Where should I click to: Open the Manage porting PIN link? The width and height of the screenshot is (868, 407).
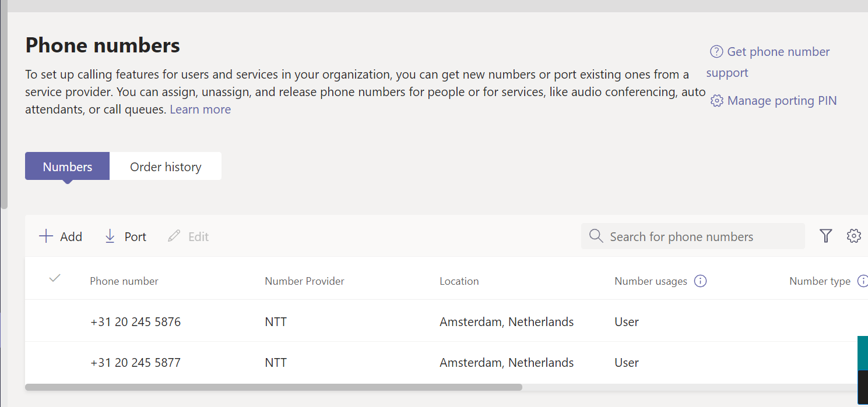coord(781,101)
